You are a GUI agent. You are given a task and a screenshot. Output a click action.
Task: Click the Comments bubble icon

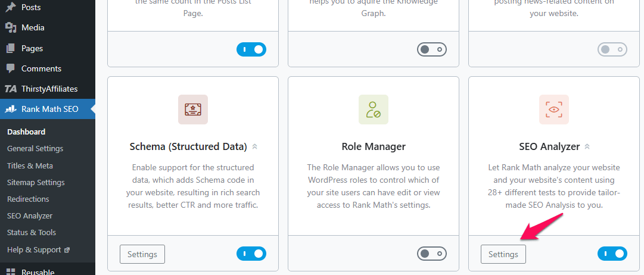click(11, 68)
